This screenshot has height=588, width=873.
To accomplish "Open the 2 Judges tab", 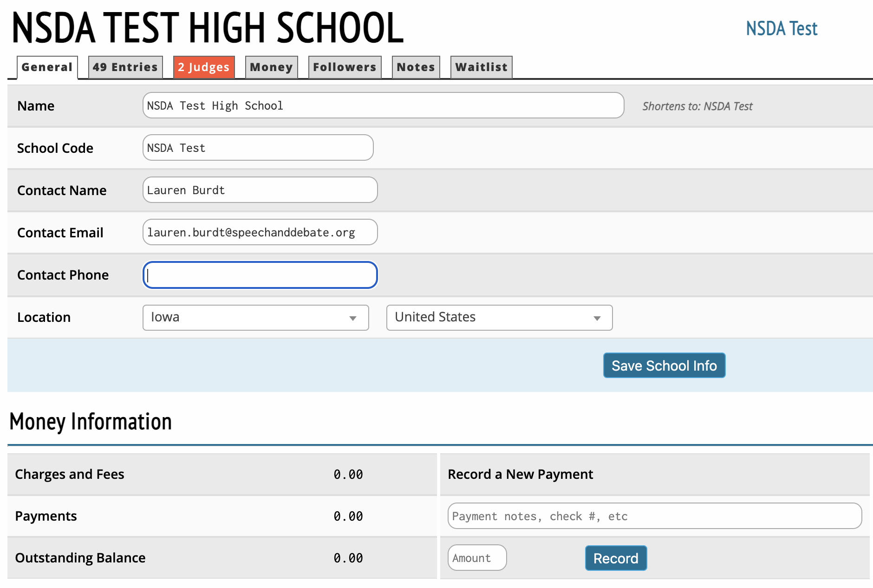I will tap(203, 67).
